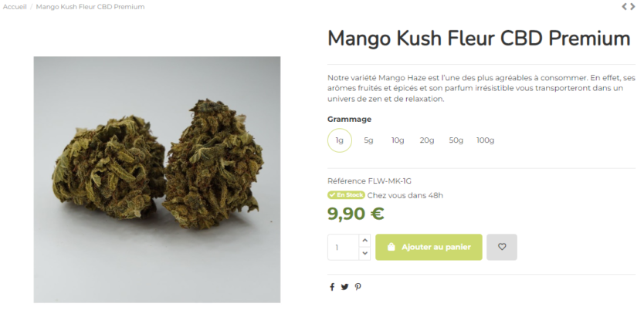Go to next product arrow

pyautogui.click(x=632, y=7)
